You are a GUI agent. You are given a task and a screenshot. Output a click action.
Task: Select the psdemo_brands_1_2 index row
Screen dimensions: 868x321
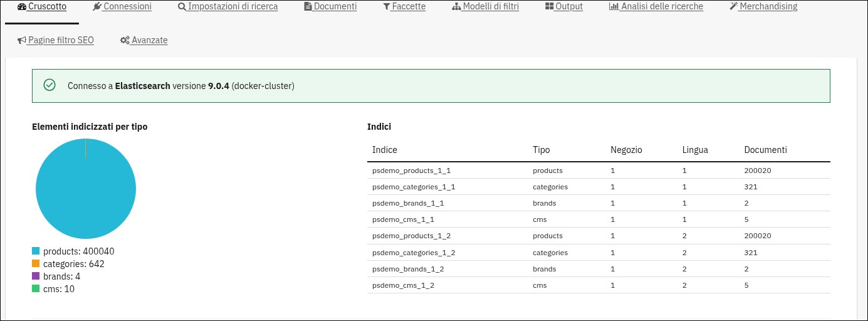[599, 269]
